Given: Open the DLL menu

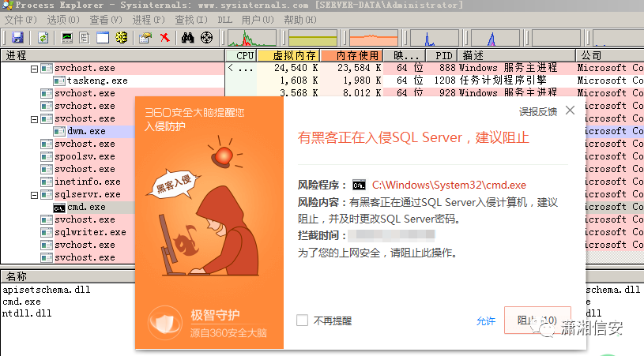Looking at the screenshot, I should coord(224,20).
